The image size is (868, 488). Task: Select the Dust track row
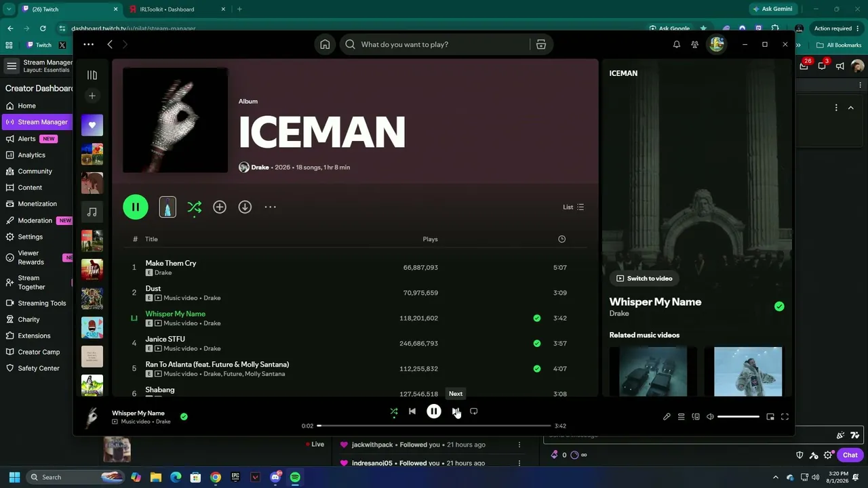(355, 293)
